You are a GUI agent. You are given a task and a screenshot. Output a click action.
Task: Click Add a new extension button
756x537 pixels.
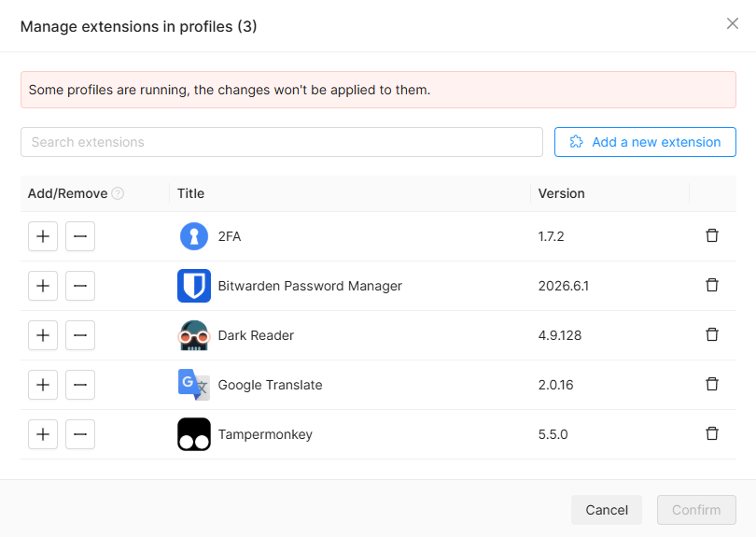(x=645, y=142)
